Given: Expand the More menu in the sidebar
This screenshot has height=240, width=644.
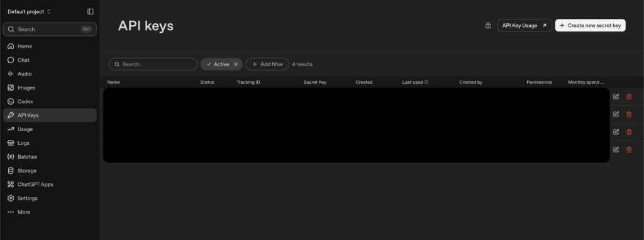Looking at the screenshot, I should [x=50, y=212].
